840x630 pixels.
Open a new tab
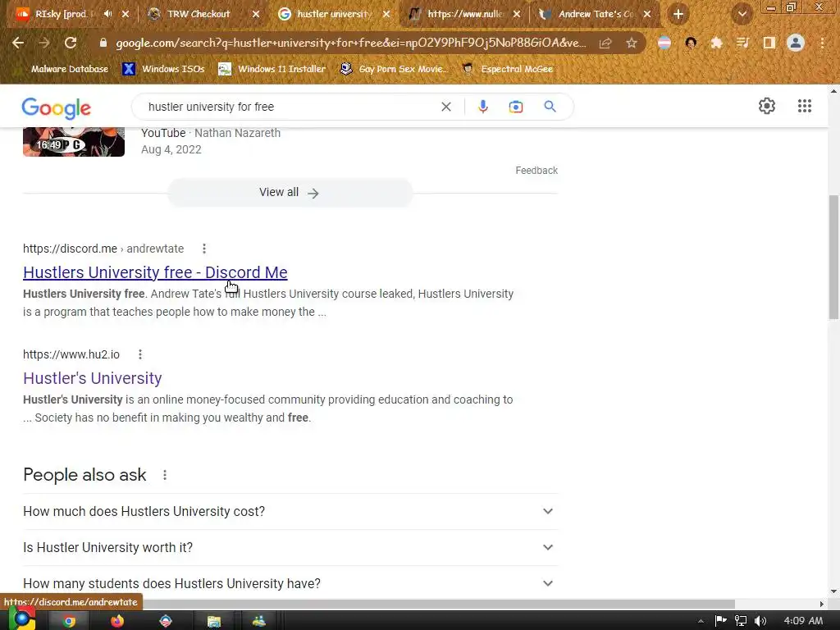(x=678, y=14)
